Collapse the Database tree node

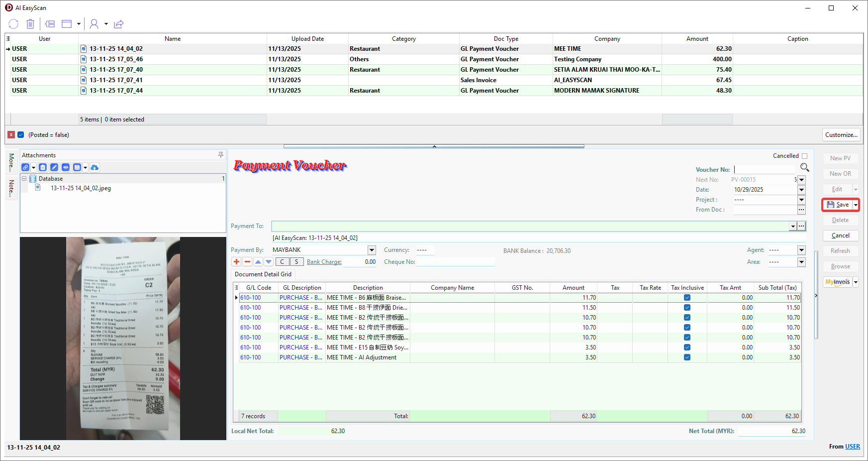[x=24, y=179]
